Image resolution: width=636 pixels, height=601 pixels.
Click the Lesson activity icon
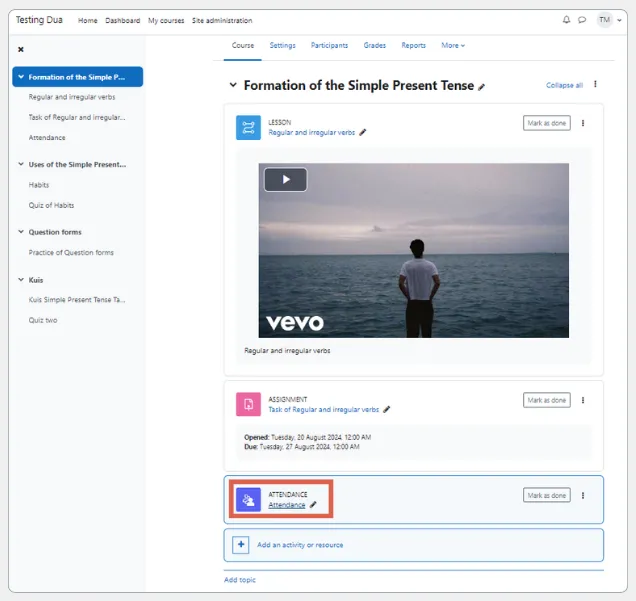point(248,128)
